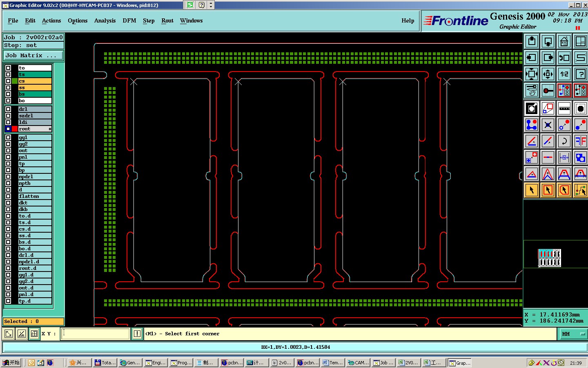Click the blue connected nodes icon
Image resolution: width=588 pixels, height=368 pixels.
[x=532, y=125]
